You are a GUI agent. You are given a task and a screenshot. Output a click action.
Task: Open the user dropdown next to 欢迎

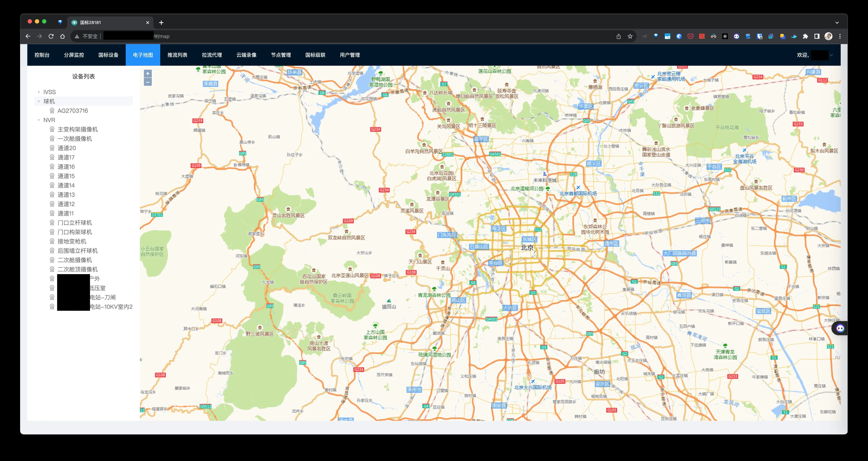(831, 55)
